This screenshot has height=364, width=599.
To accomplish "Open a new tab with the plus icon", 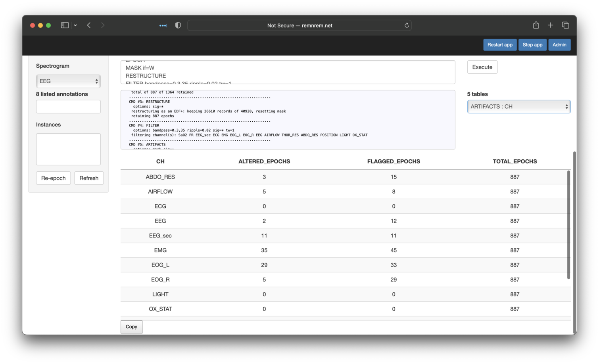I will point(550,25).
